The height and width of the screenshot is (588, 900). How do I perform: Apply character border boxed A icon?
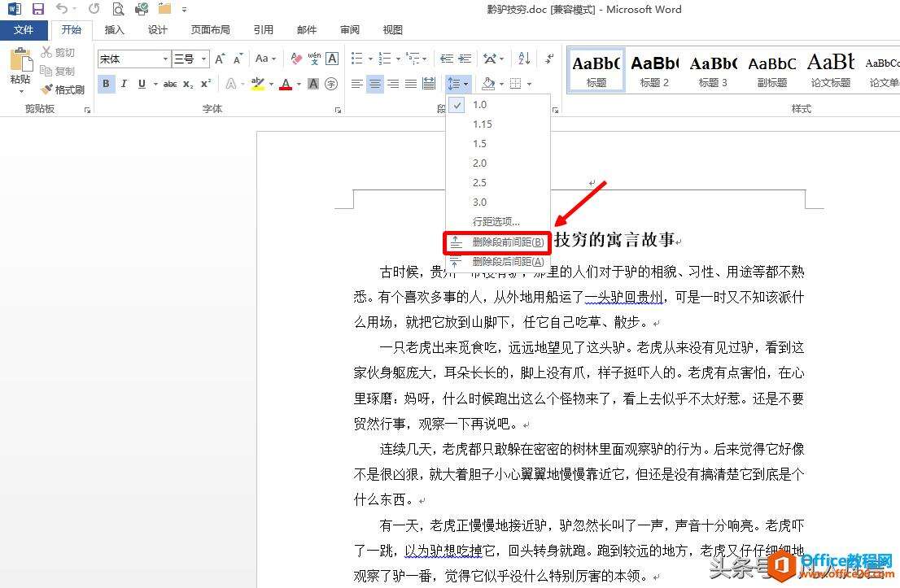click(x=332, y=59)
